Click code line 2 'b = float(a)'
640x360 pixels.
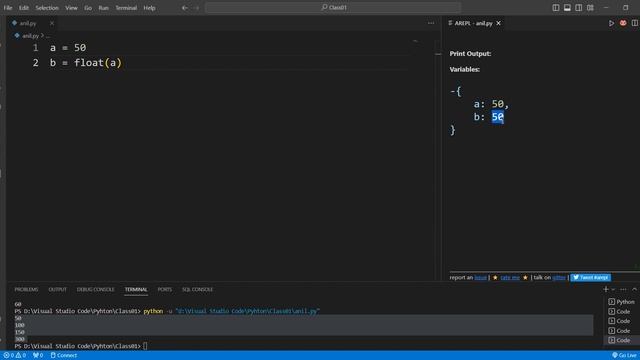tap(86, 63)
